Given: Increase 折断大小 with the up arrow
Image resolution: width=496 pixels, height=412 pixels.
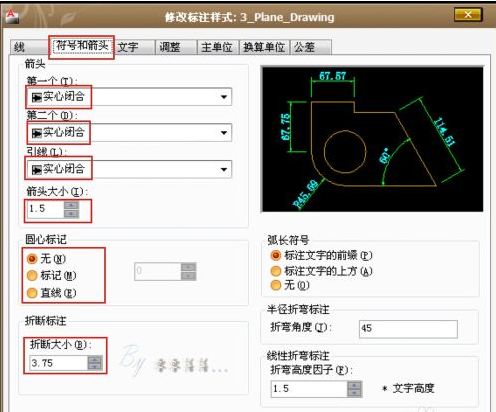Looking at the screenshot, I should click(95, 359).
